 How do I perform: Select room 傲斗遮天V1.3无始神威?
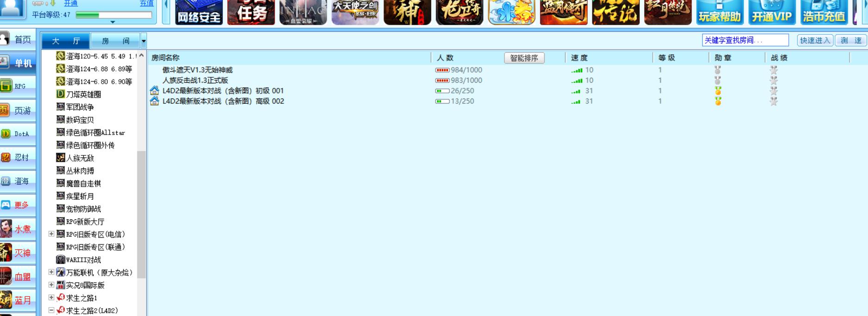click(x=197, y=70)
